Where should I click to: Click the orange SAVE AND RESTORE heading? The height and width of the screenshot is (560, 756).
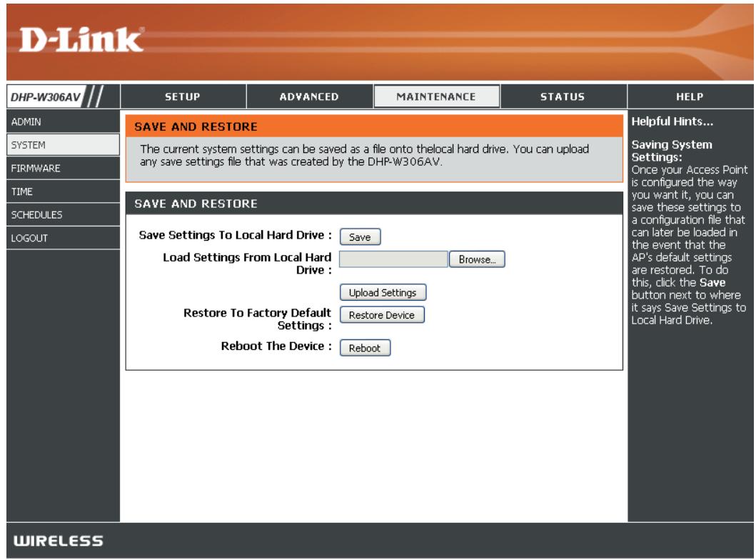tap(196, 127)
